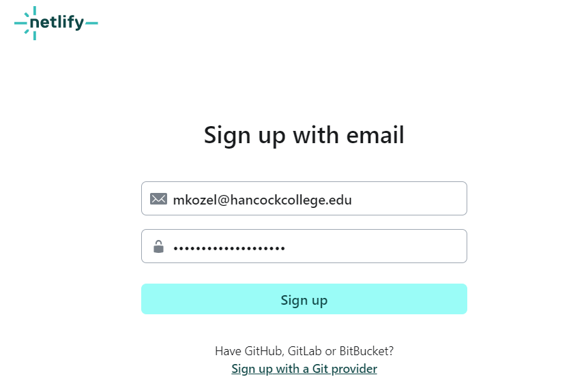Click empty space right of password dots
The width and height of the screenshot is (573, 392).
pos(375,247)
